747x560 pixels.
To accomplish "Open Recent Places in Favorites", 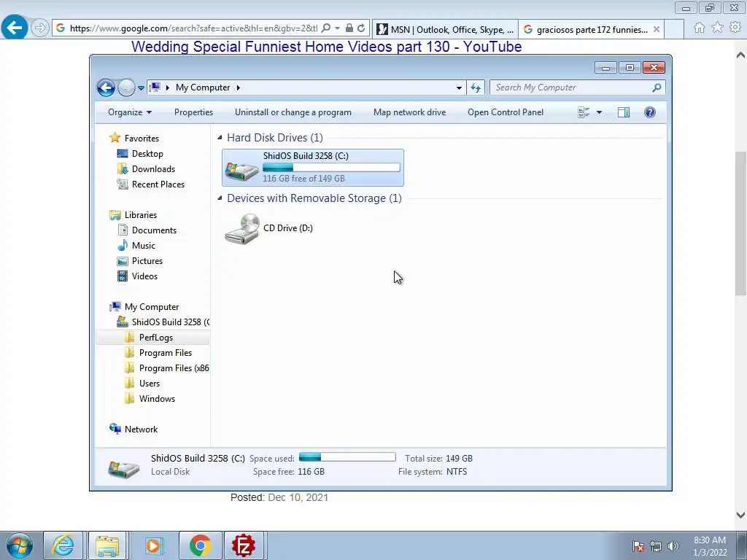I will (158, 184).
